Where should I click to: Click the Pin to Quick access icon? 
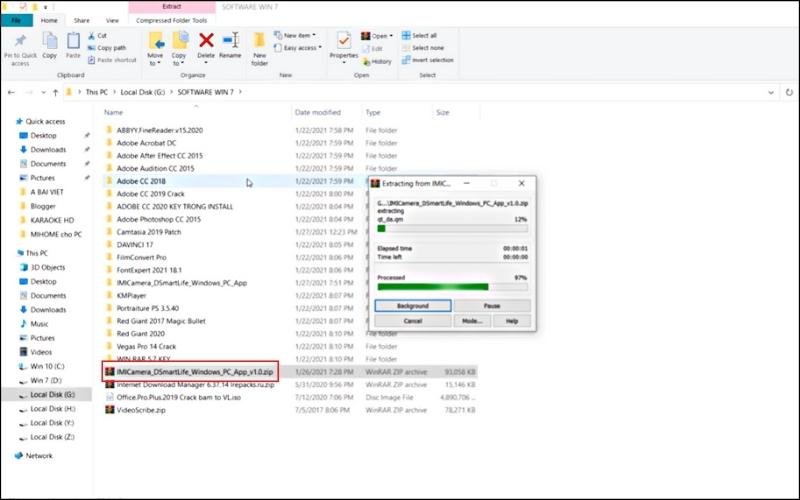[20, 41]
